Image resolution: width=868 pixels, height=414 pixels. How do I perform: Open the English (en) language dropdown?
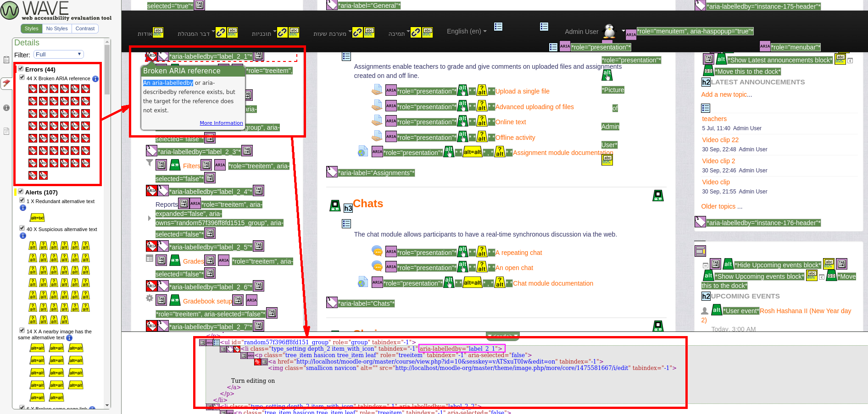pos(467,31)
